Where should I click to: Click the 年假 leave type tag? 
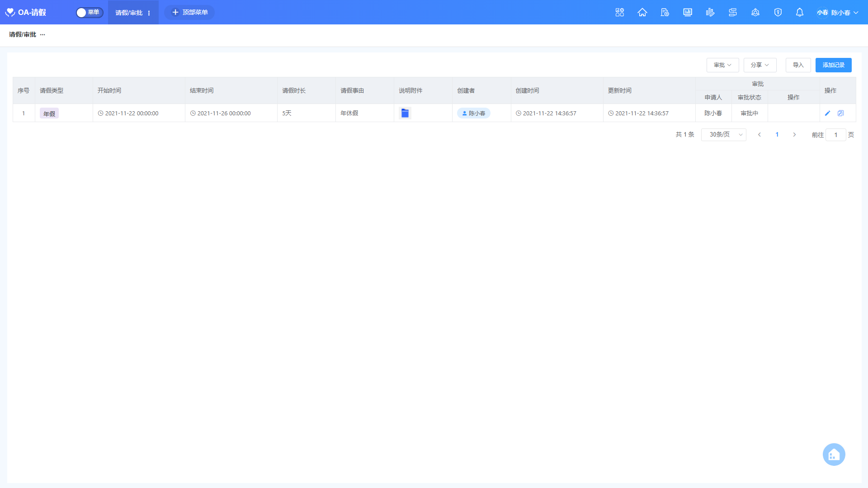coord(49,114)
